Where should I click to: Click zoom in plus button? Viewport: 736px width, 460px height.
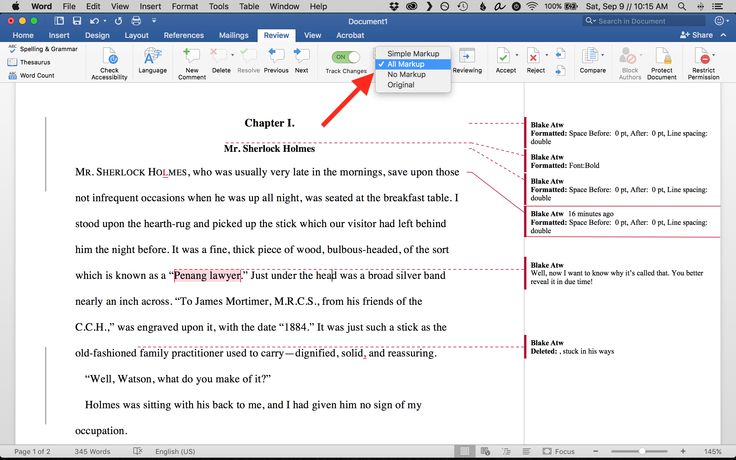tap(683, 451)
